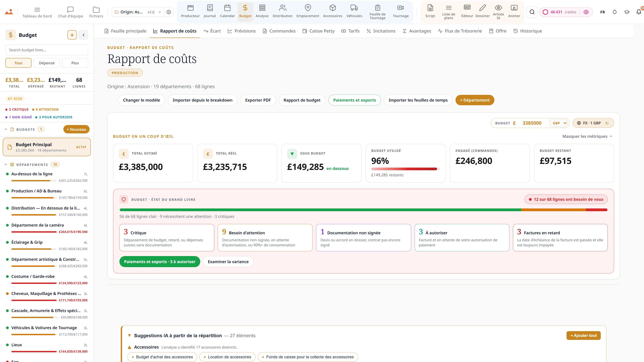
Task: Click the Département de la caméra progress bar
Action: (x=34, y=232)
